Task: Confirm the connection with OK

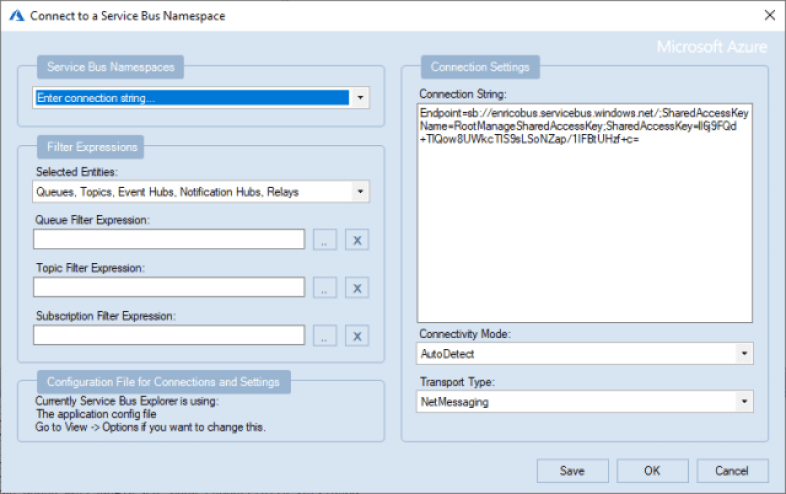Action: click(x=652, y=471)
